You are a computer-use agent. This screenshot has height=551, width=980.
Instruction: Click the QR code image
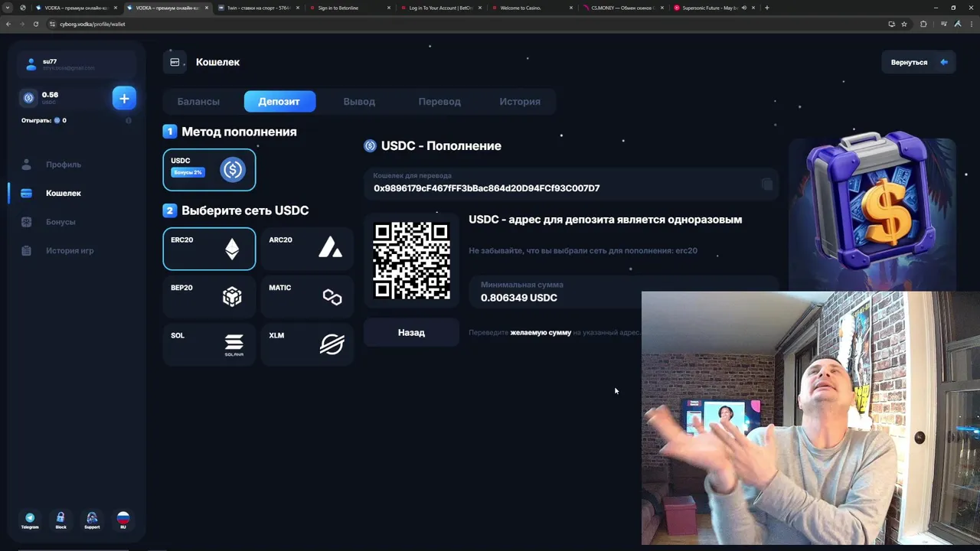[411, 260]
